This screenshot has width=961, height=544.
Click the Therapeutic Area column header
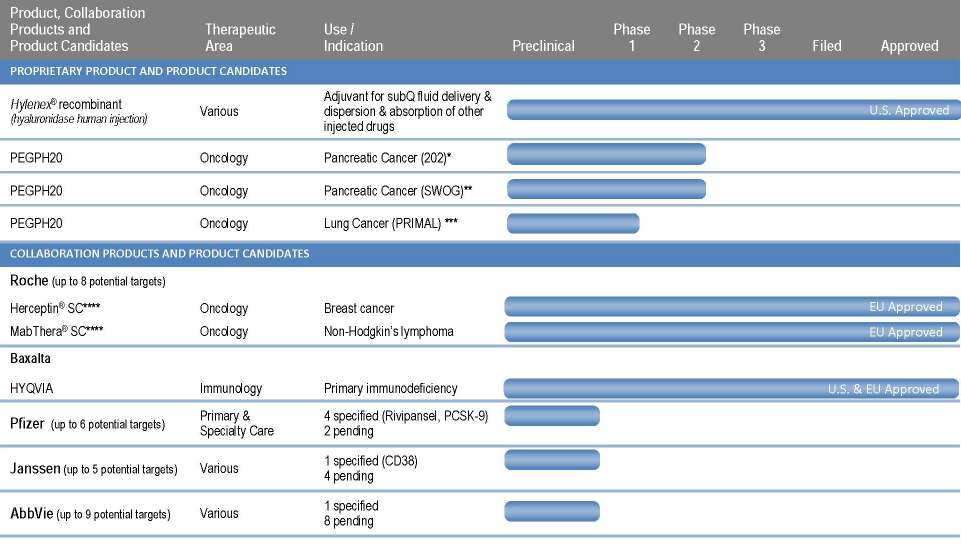(x=240, y=38)
